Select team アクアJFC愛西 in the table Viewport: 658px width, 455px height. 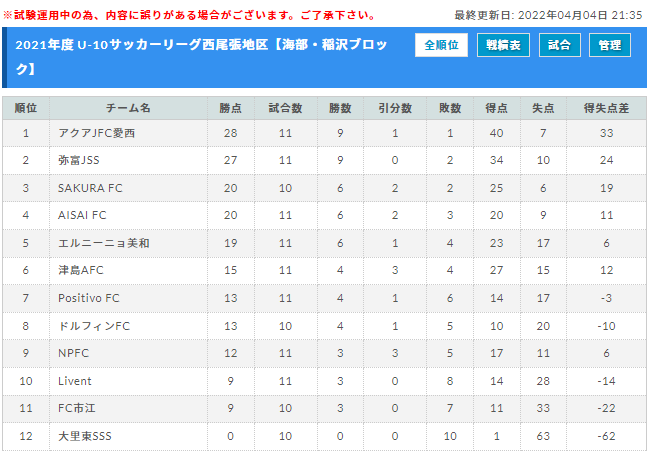click(97, 133)
